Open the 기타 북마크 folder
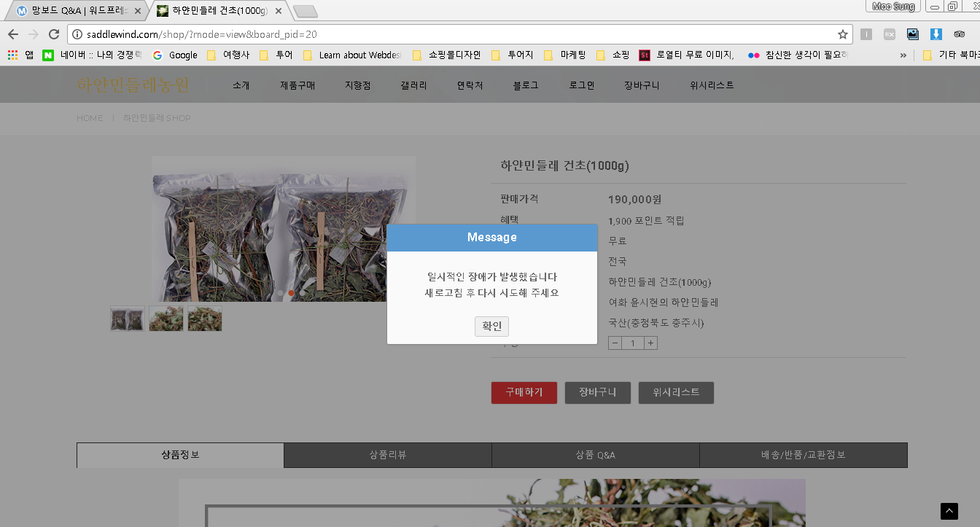Image resolution: width=980 pixels, height=527 pixels. (950, 55)
